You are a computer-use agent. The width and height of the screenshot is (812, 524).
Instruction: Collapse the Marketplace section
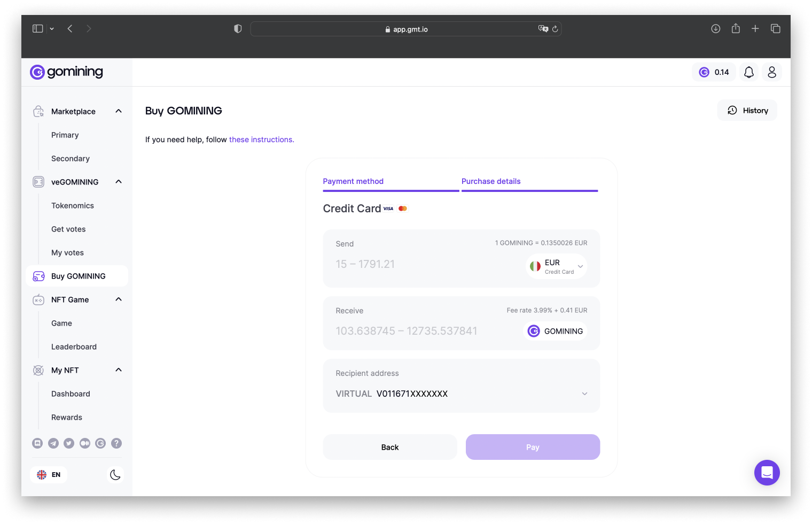click(119, 111)
